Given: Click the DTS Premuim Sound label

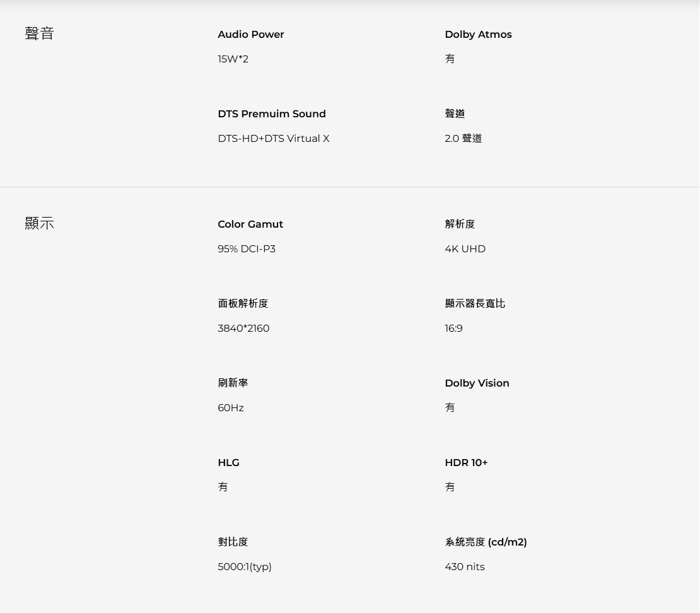Looking at the screenshot, I should (271, 114).
